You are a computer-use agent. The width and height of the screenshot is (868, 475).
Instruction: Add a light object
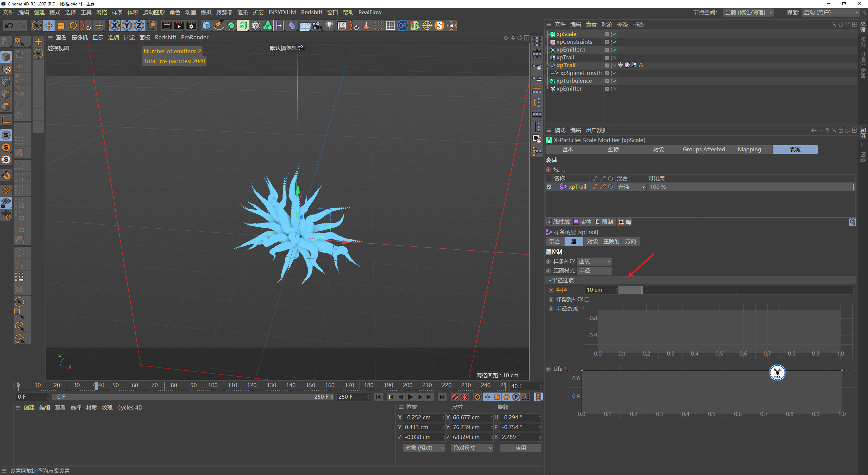[x=330, y=25]
